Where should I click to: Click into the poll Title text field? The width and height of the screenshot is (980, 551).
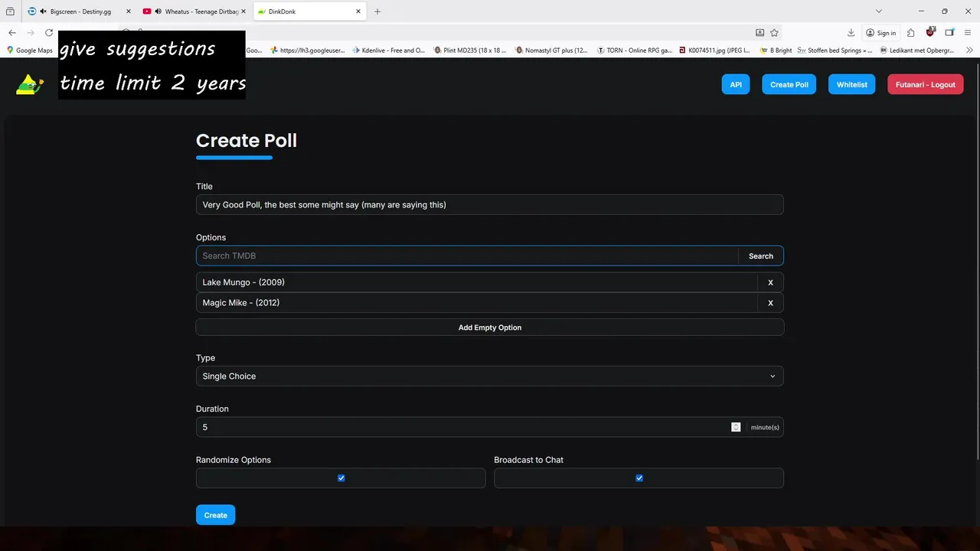click(x=490, y=205)
